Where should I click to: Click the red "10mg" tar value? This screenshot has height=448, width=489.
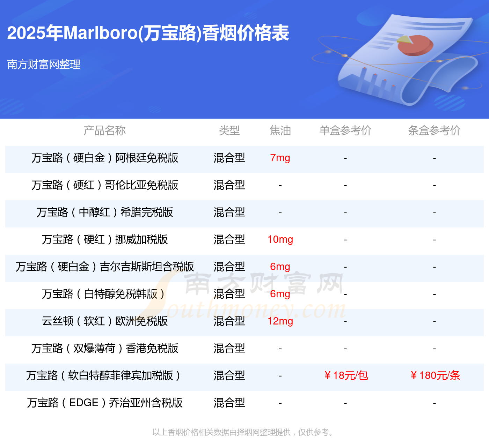click(280, 240)
